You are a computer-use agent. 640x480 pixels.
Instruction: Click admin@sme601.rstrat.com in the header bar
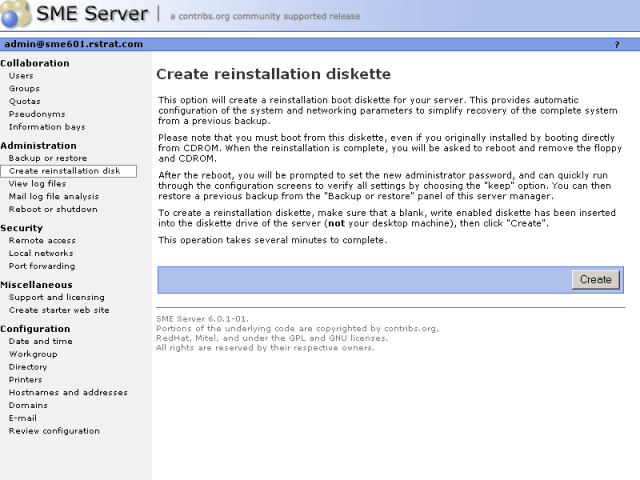coord(73,44)
